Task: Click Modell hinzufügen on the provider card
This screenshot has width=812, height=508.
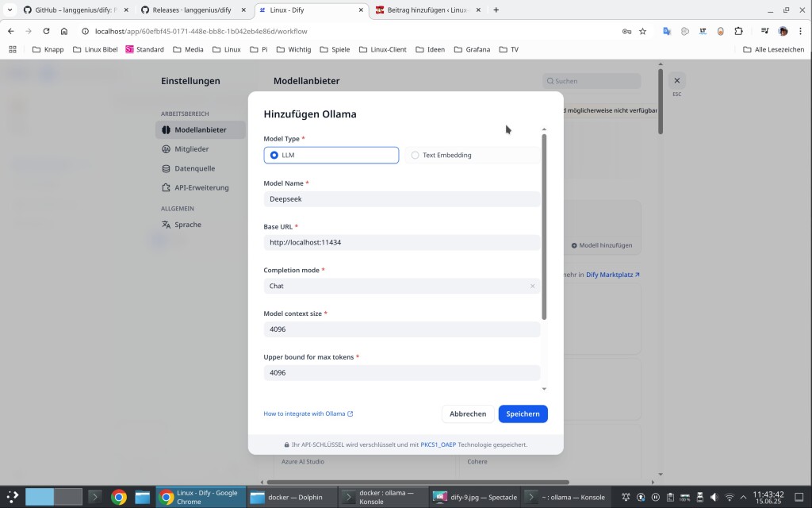Action: point(602,245)
